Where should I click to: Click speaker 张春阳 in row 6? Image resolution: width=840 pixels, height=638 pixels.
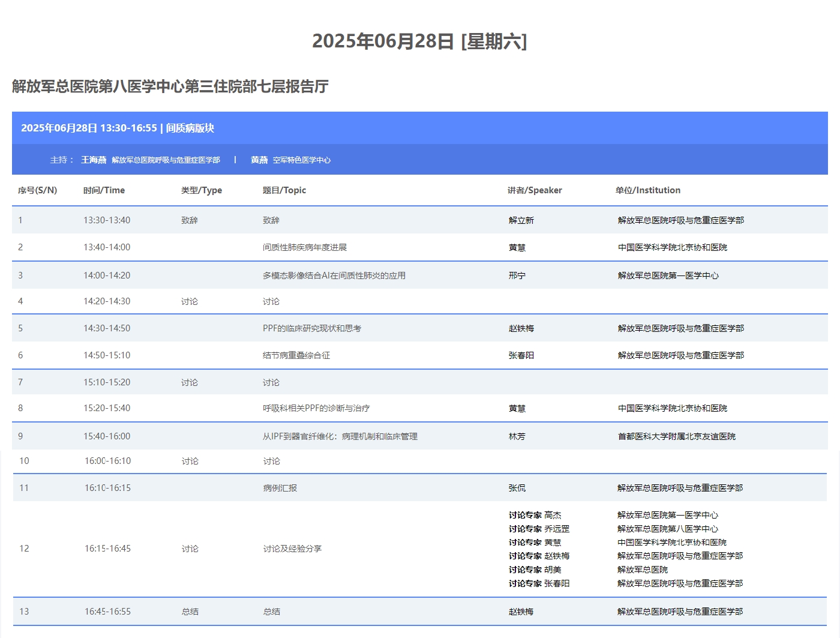(521, 355)
